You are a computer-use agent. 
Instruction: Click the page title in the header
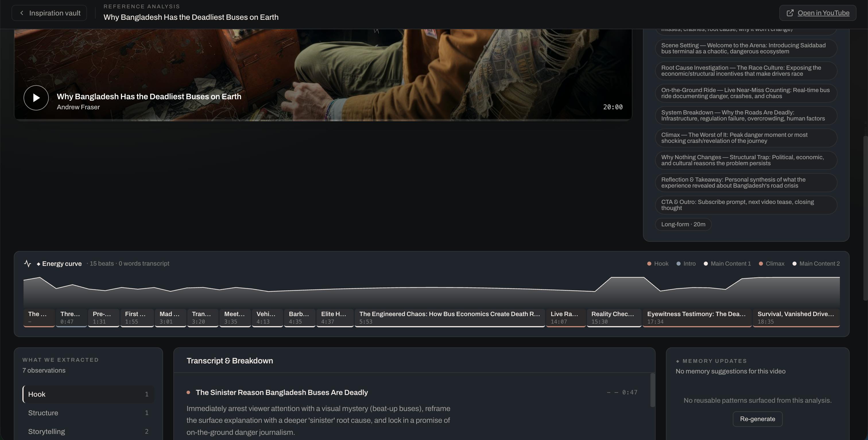pos(191,17)
